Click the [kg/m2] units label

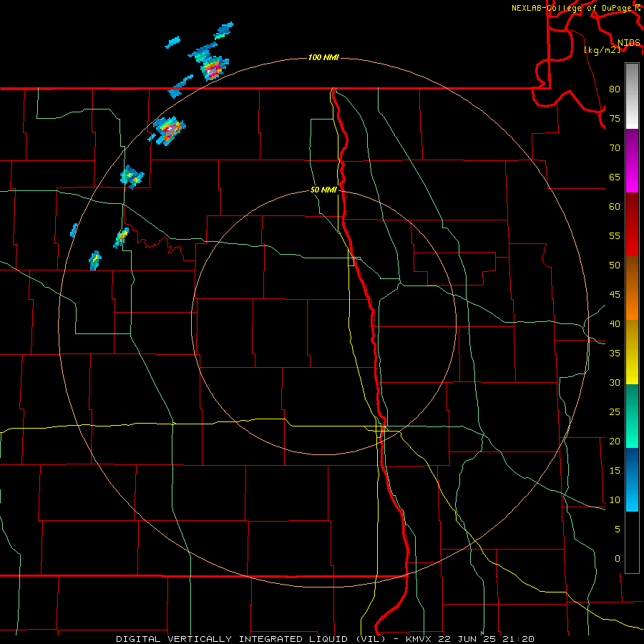point(602,50)
